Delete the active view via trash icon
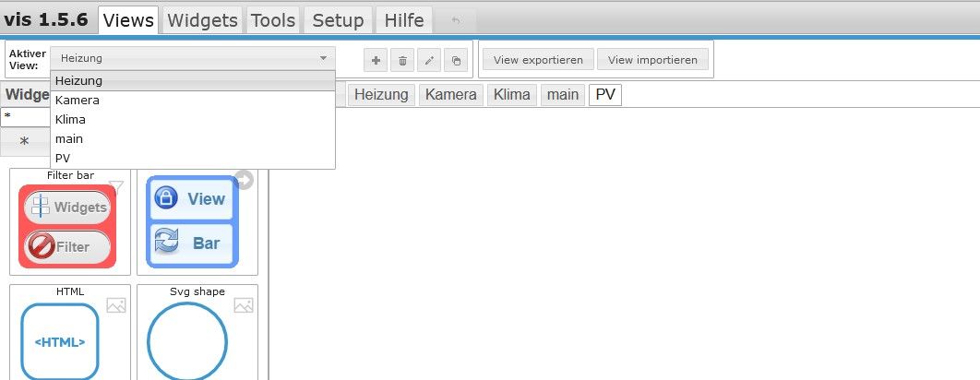 pos(402,61)
